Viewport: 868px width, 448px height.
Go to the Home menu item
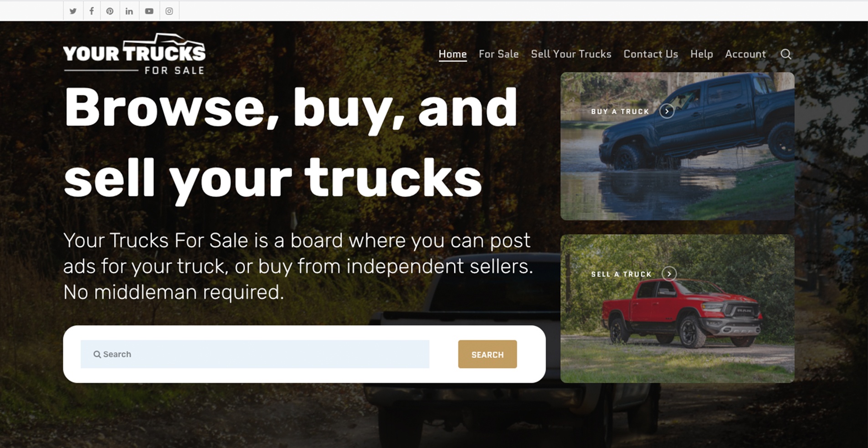tap(452, 54)
